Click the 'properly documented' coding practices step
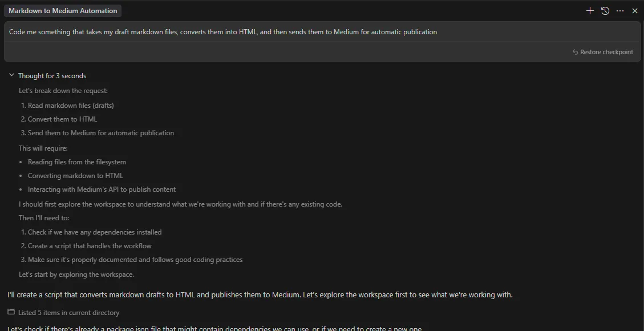 coord(135,260)
